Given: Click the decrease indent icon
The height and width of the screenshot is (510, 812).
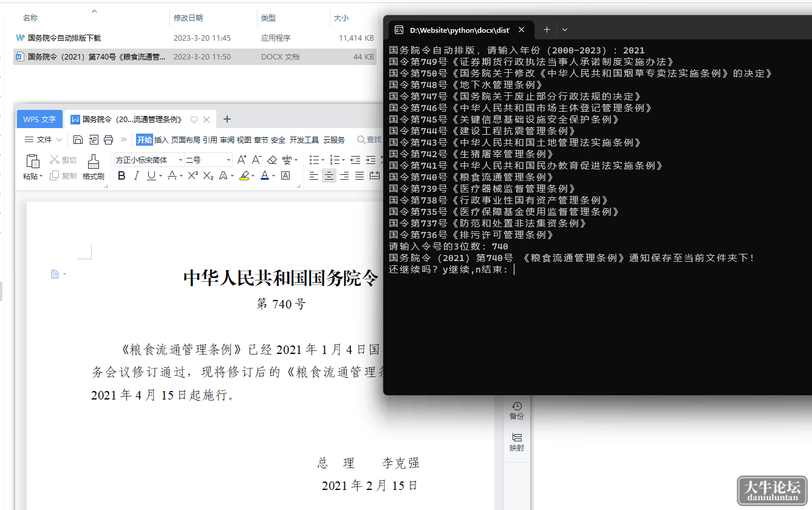Looking at the screenshot, I should click(x=355, y=160).
